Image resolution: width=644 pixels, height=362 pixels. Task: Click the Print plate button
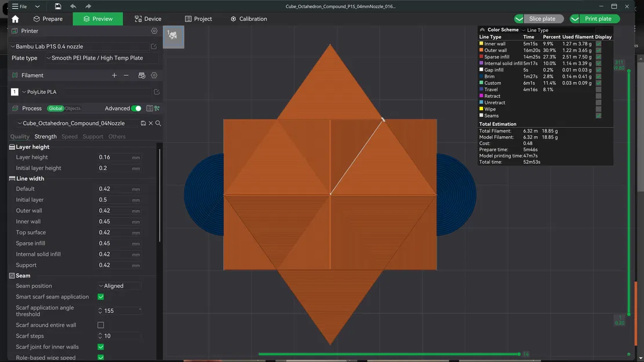[x=599, y=19]
